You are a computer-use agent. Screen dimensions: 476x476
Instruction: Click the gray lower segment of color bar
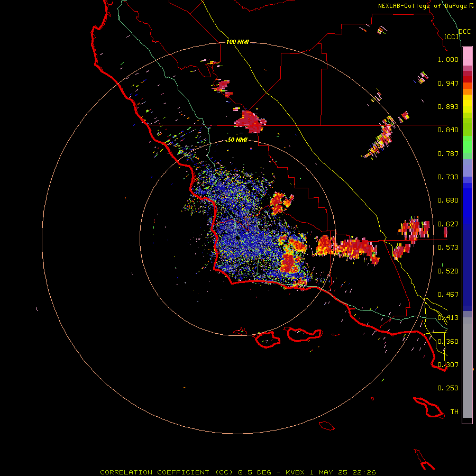point(467,368)
